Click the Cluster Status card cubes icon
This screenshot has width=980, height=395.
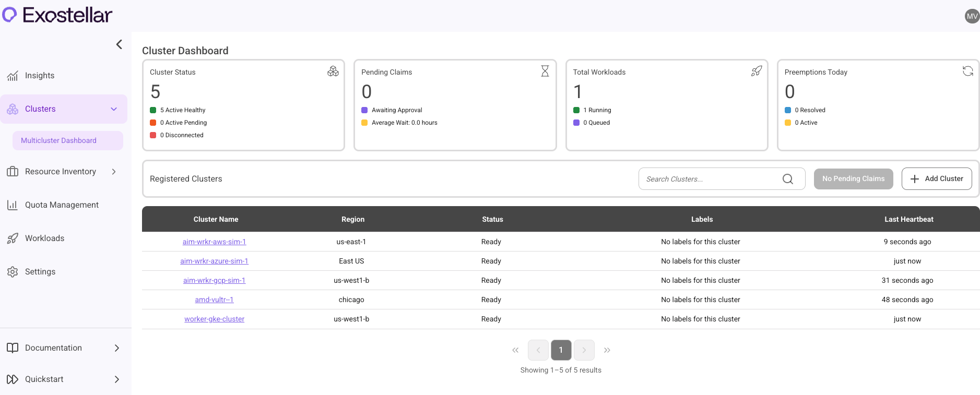coord(333,71)
